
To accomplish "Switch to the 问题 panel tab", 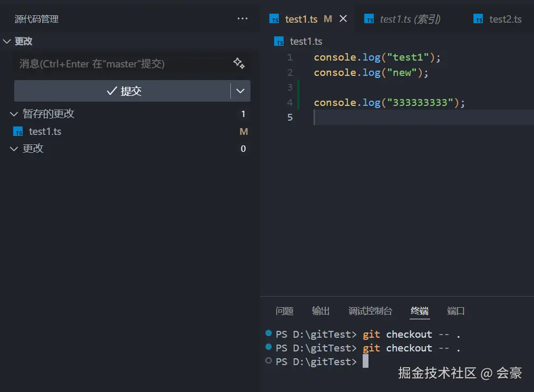I will pos(284,311).
